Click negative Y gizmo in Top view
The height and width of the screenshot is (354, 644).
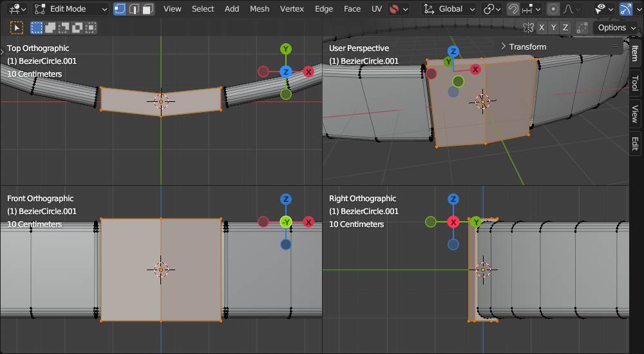[x=286, y=94]
